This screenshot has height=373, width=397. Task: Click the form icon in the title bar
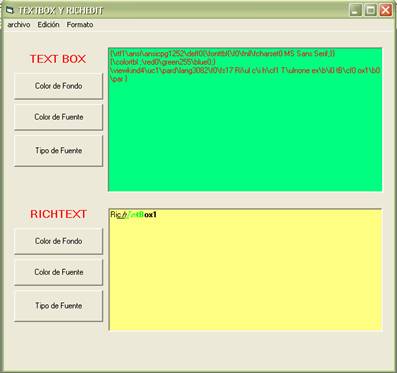tap(10, 10)
